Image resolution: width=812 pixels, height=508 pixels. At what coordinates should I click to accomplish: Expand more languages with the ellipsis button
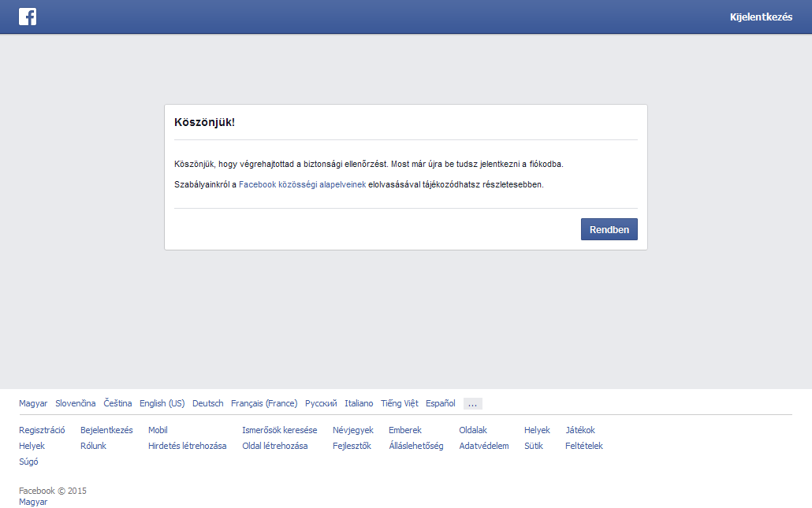(x=472, y=403)
